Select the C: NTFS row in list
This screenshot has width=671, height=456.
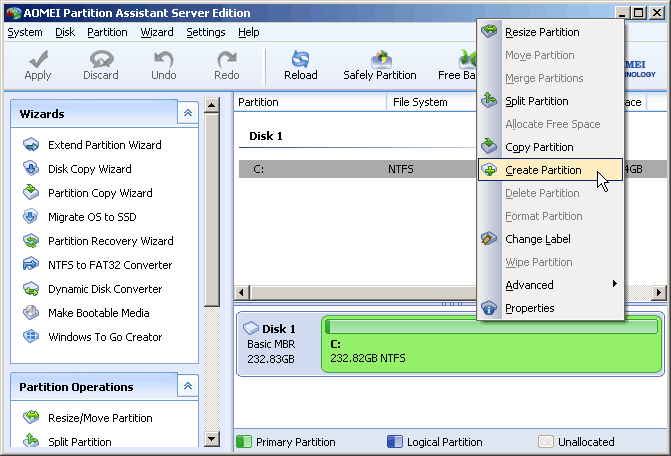coord(452,169)
